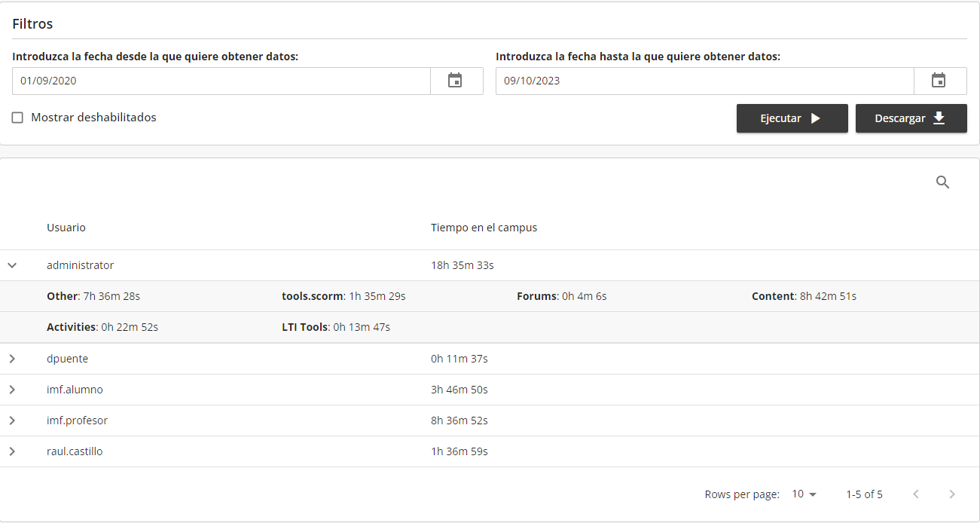This screenshot has height=523, width=980.
Task: Expand the raul.castillo row
Action: (x=12, y=451)
